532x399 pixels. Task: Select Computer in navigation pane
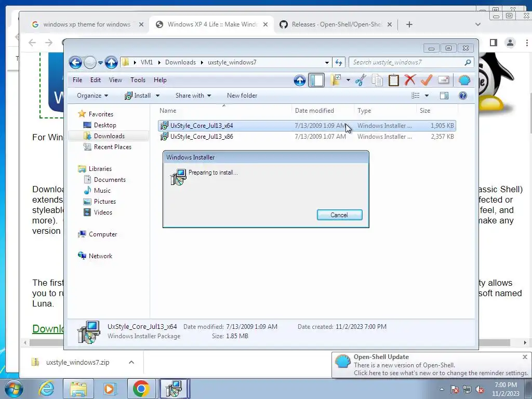click(x=103, y=234)
